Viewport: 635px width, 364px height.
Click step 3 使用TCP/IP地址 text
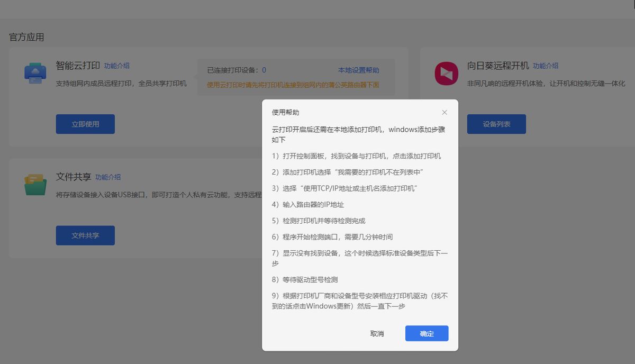pos(345,188)
